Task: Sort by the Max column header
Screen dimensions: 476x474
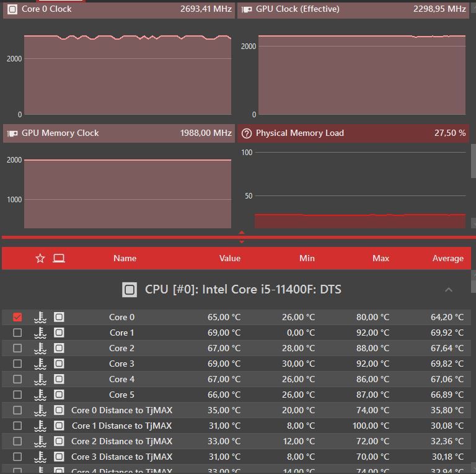Action: click(381, 258)
